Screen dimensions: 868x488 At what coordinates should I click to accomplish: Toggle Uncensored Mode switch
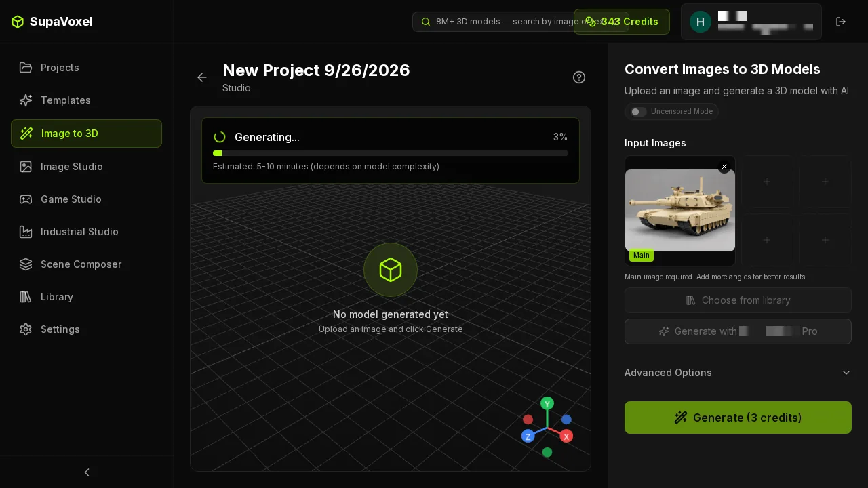tap(639, 112)
